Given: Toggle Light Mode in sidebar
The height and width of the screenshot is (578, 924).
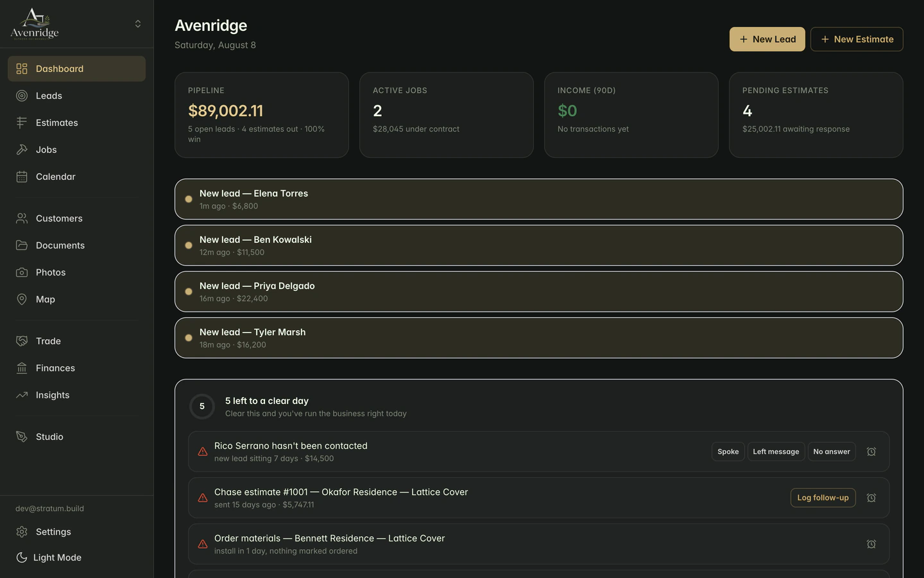Looking at the screenshot, I should pyautogui.click(x=77, y=557).
